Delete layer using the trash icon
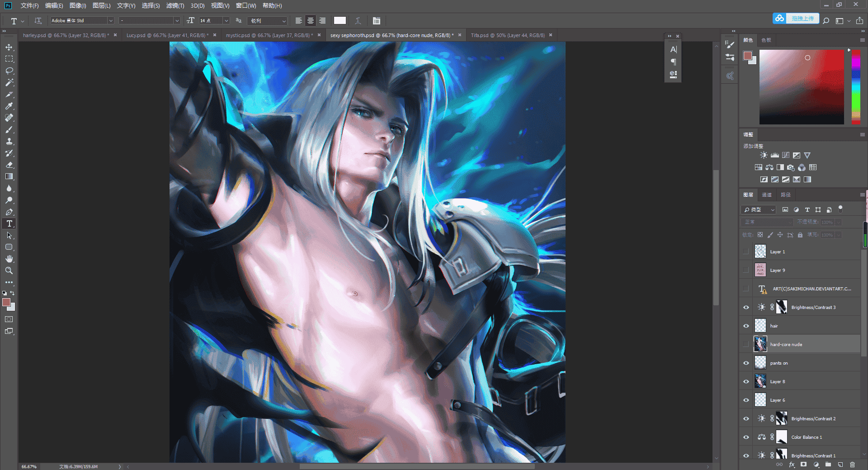The width and height of the screenshot is (868, 470). [x=852, y=465]
